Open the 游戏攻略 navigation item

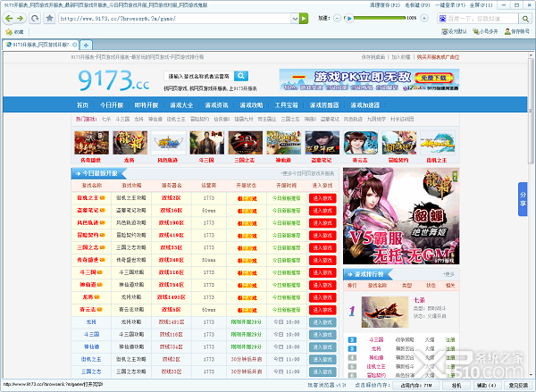[251, 105]
